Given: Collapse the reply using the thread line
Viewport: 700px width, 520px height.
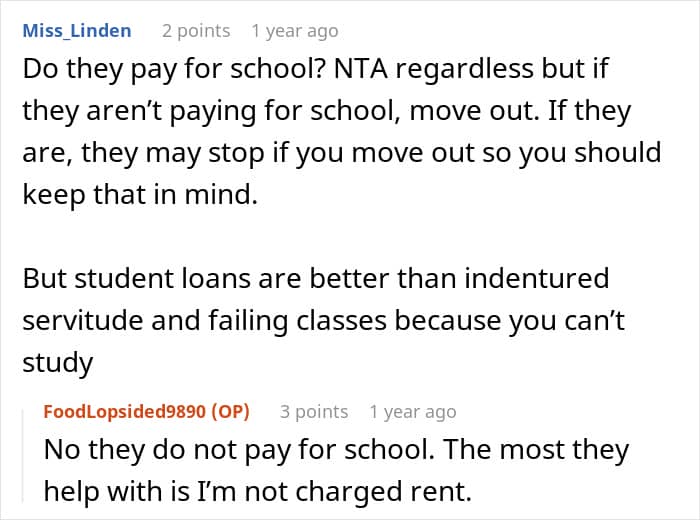Looking at the screenshot, I should [x=23, y=455].
